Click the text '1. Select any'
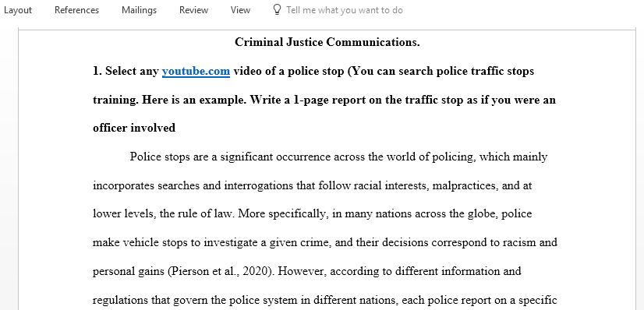This screenshot has width=644, height=310. 126,72
